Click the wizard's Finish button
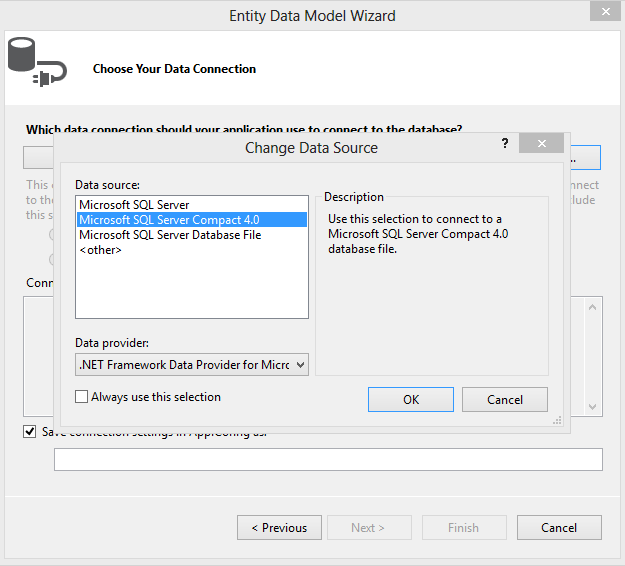Screen dimensions: 625x566 pos(463,528)
